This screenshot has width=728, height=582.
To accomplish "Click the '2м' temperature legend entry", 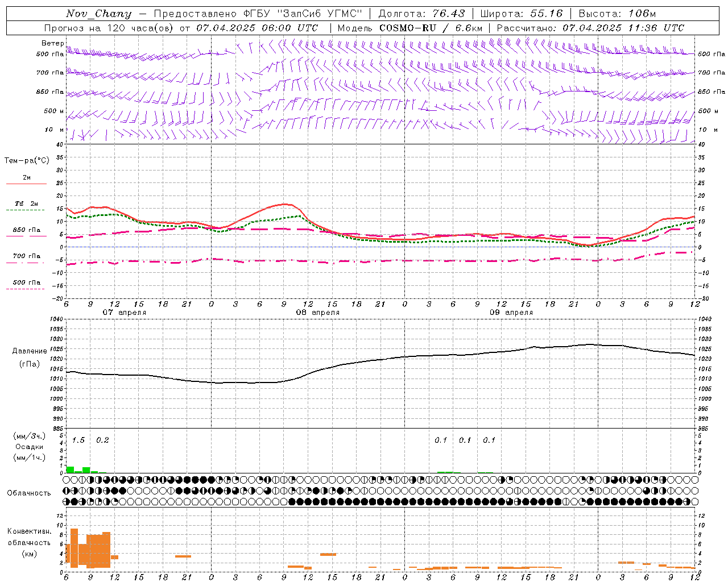I will click(x=27, y=177).
